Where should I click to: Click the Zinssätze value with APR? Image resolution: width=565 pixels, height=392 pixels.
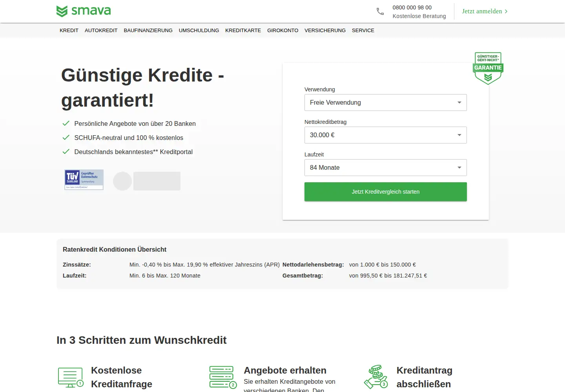click(x=204, y=265)
